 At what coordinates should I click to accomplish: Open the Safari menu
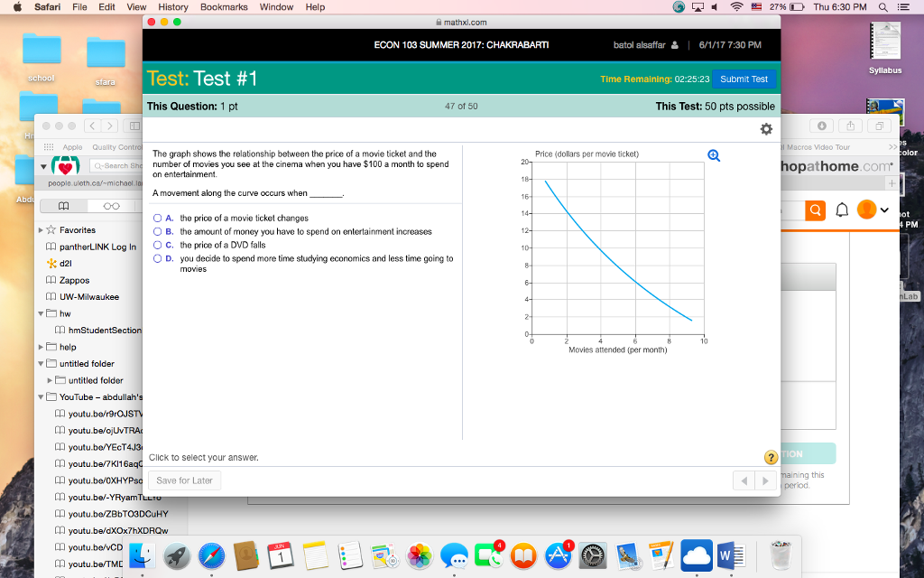click(x=47, y=7)
